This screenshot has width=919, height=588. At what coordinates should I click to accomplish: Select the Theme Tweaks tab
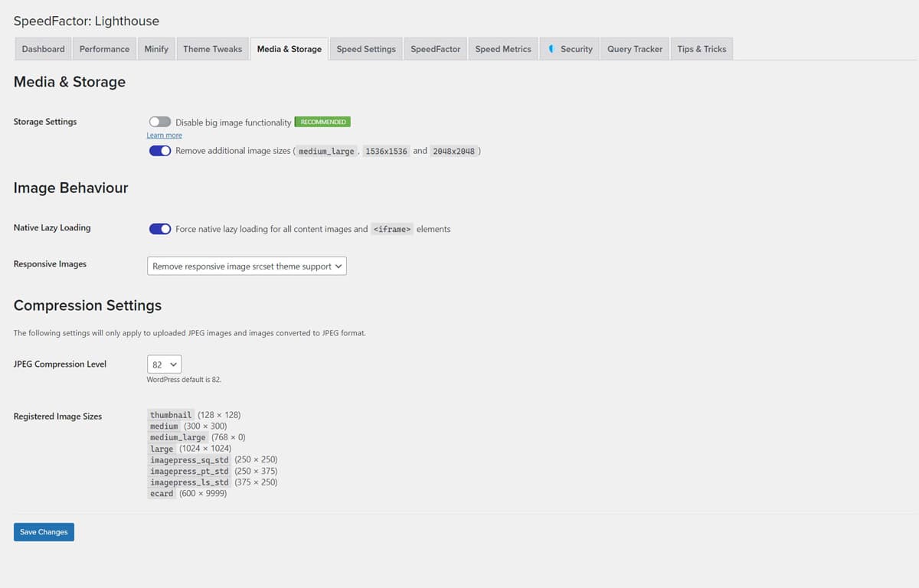click(212, 48)
